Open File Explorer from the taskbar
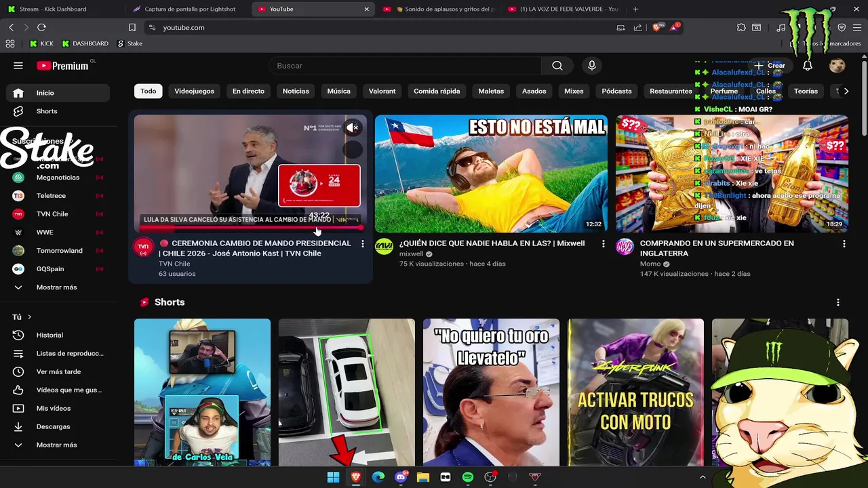 [423, 477]
